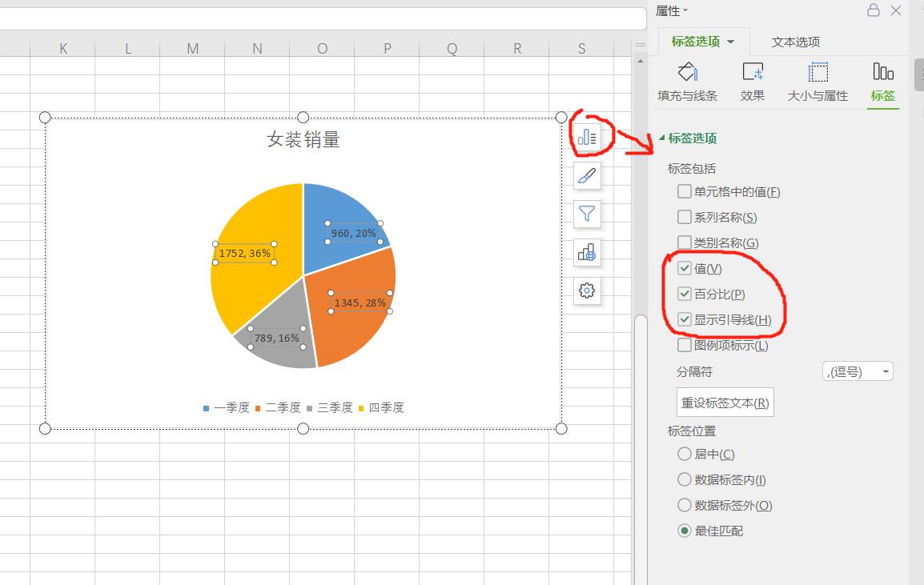Screen dimensions: 924x585
Task: Select the 居中(C) label position
Action: pyautogui.click(x=684, y=455)
